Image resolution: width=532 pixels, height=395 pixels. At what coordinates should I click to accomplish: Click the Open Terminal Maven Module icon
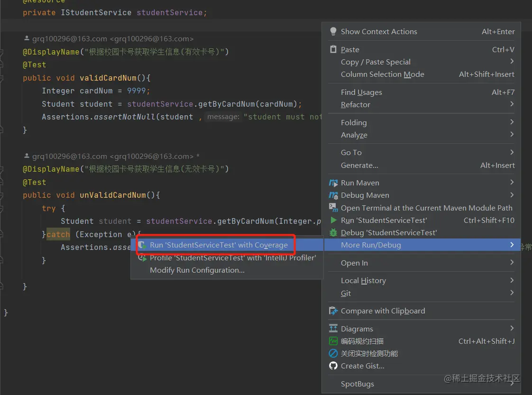coord(333,207)
